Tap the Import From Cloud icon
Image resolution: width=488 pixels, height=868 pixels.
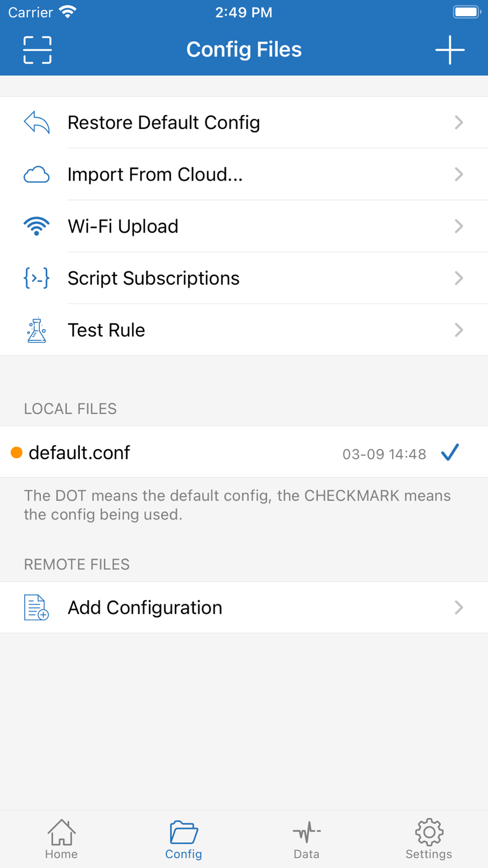(37, 175)
